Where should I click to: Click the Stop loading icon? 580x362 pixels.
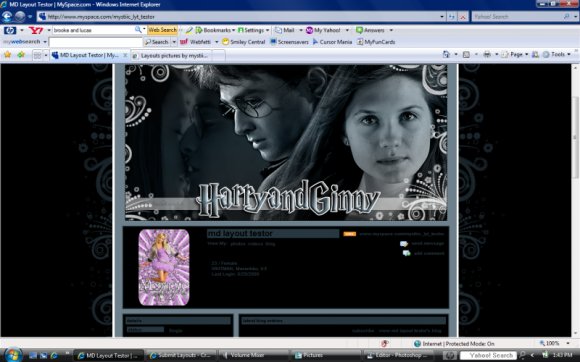point(463,17)
